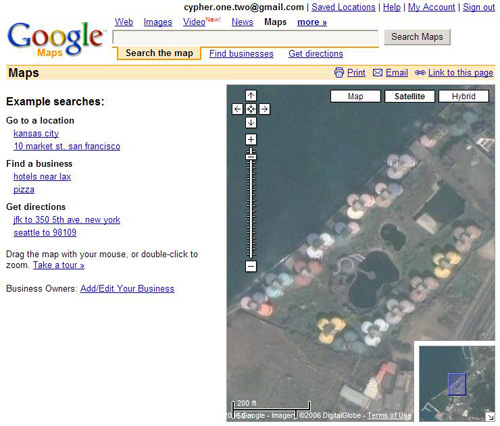Zoom in with the plus button

point(251,139)
